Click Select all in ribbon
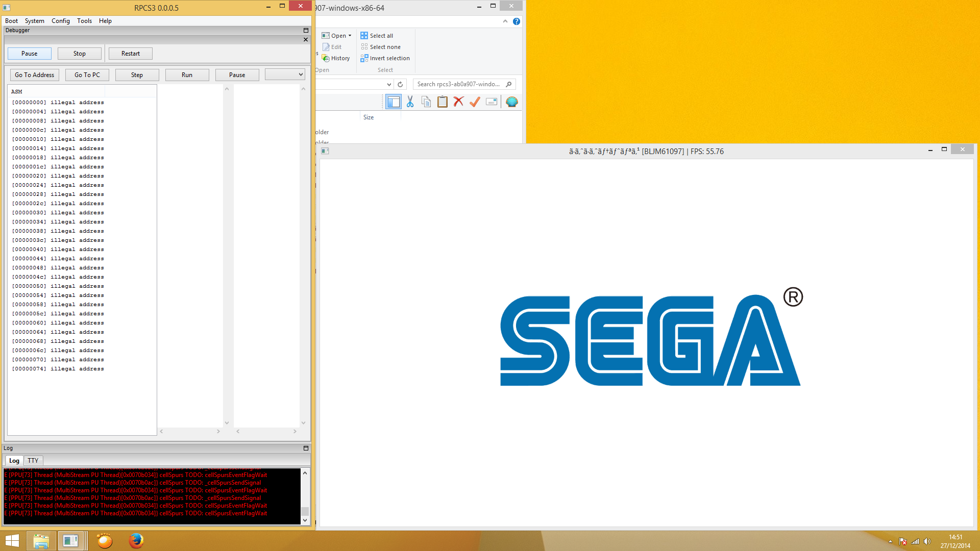This screenshot has width=980, height=551. tap(381, 36)
